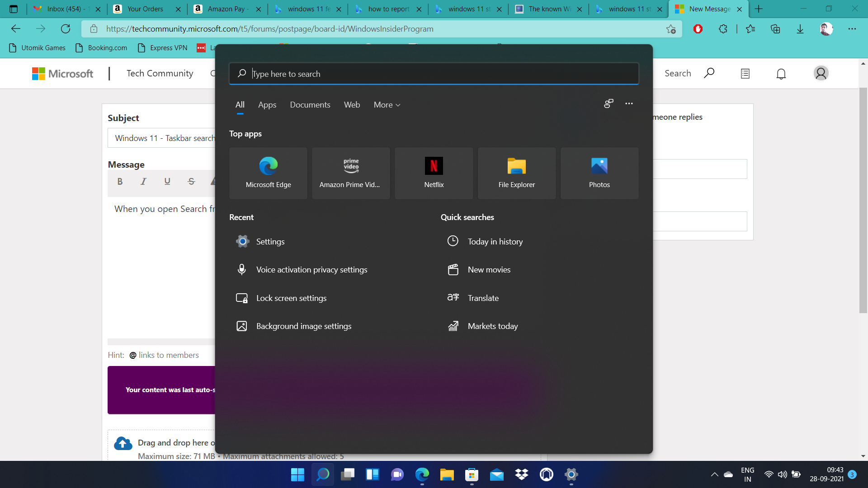Click the Windows Start button on taskbar
The image size is (868, 488).
(297, 474)
